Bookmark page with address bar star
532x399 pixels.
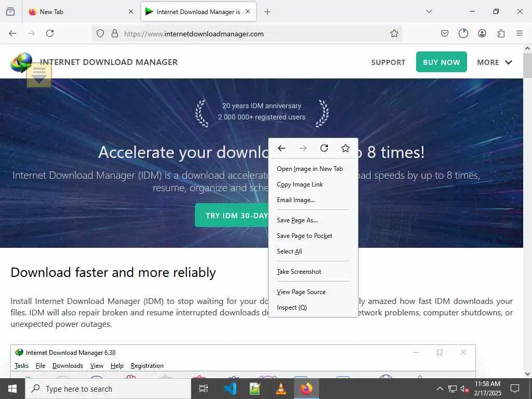[x=394, y=33]
